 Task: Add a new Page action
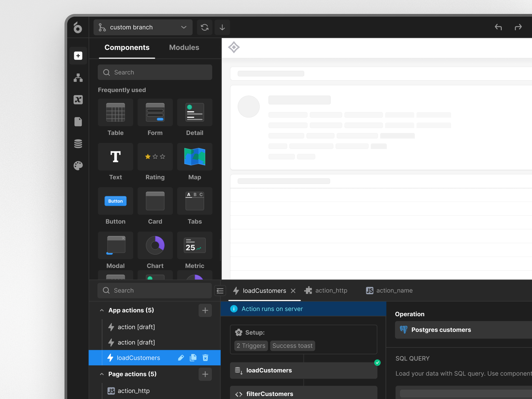pyautogui.click(x=205, y=374)
